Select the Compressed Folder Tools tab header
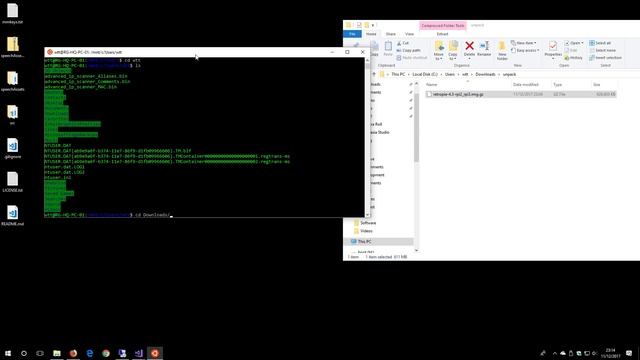The height and width of the screenshot is (360, 640). click(442, 25)
